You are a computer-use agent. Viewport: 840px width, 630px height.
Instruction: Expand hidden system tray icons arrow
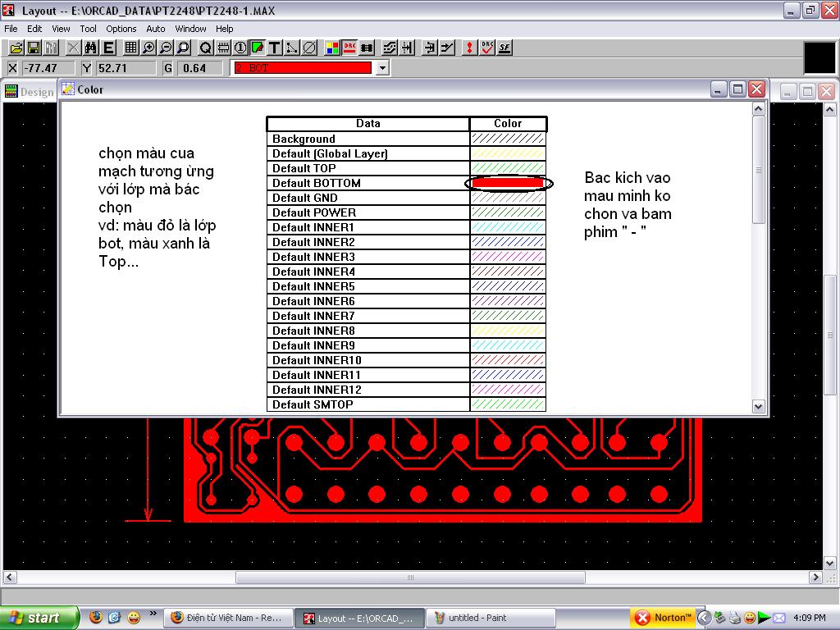(705, 618)
